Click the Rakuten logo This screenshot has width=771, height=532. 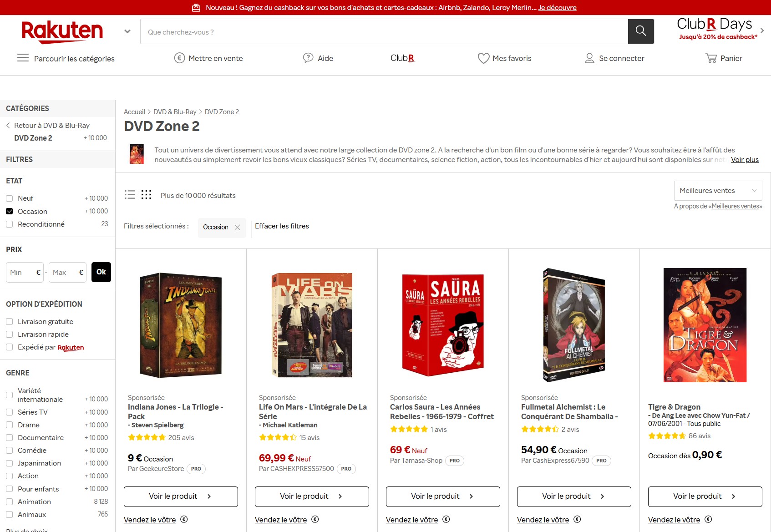pyautogui.click(x=62, y=32)
